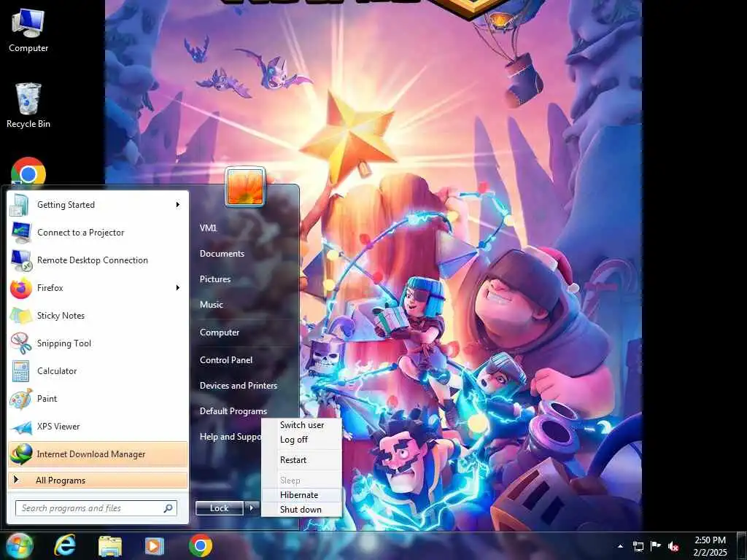
Task: Click Paint label text
Action: (47, 399)
